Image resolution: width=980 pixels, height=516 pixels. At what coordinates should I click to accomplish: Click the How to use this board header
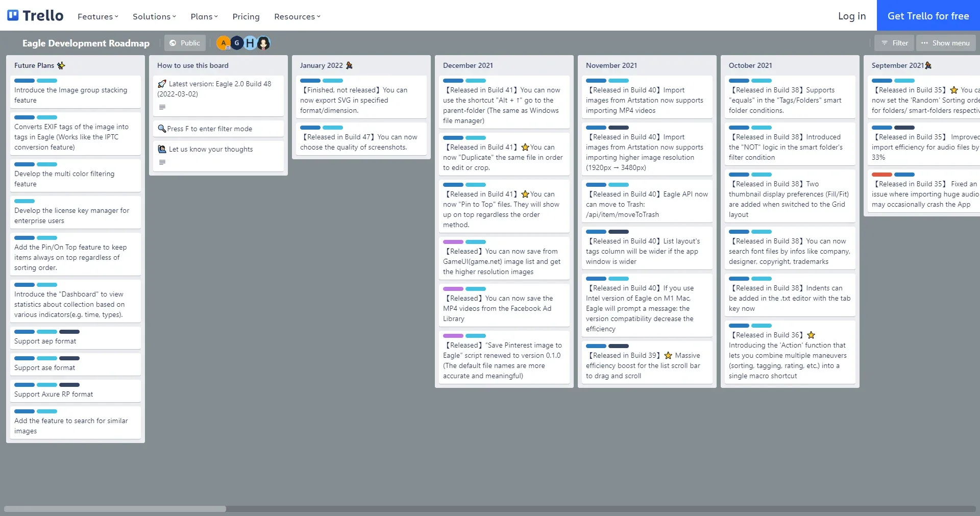coord(193,65)
